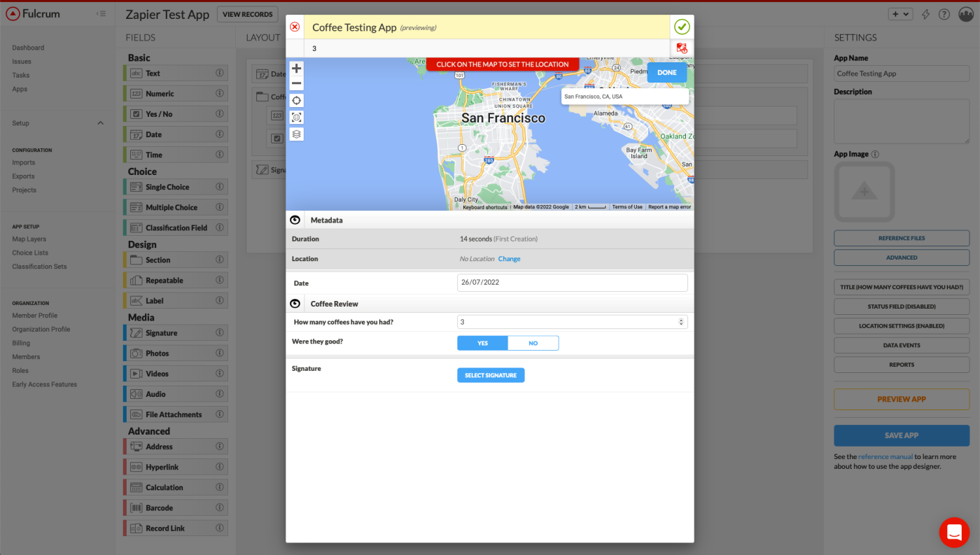This screenshot has width=980, height=555.
Task: Select the Multiple Choice field type
Action: (x=176, y=207)
